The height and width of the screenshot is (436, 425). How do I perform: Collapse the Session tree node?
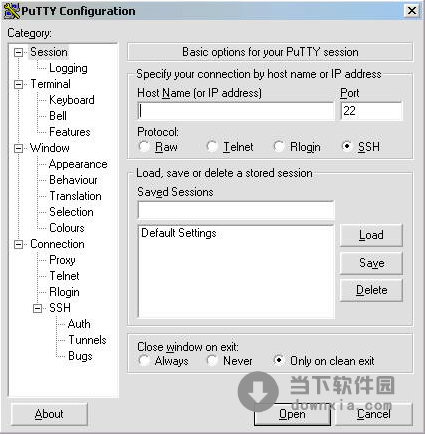[x=18, y=52]
